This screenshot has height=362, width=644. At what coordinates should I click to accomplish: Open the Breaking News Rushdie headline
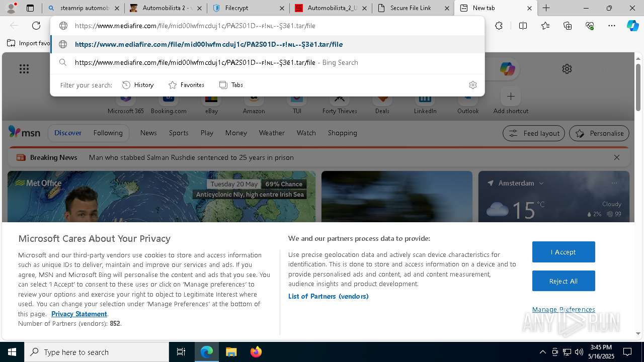point(191,157)
